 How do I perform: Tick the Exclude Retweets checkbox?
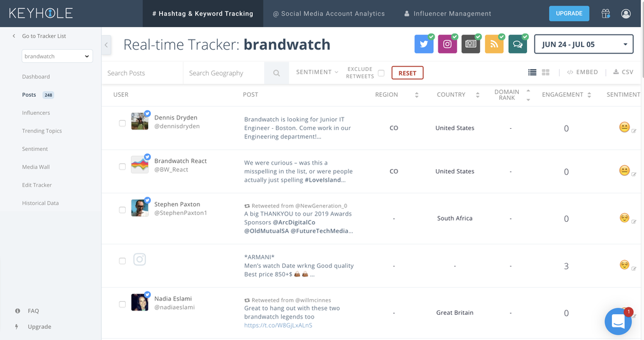(x=381, y=73)
